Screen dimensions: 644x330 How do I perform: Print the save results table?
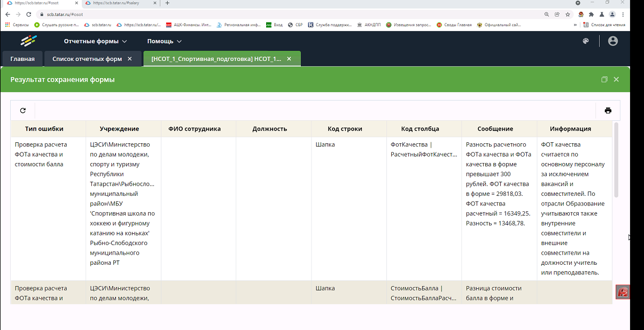click(x=608, y=111)
